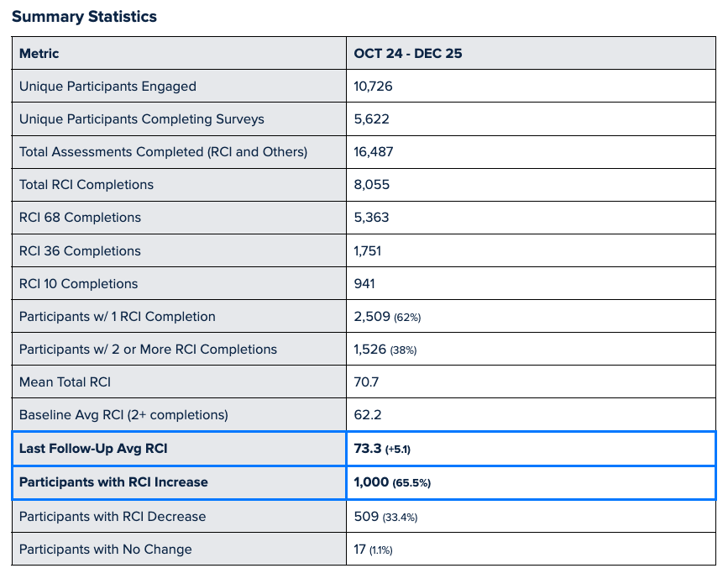Select the highlighted 1,000 (65.5%) value cell
The height and width of the screenshot is (584, 728).
(393, 482)
